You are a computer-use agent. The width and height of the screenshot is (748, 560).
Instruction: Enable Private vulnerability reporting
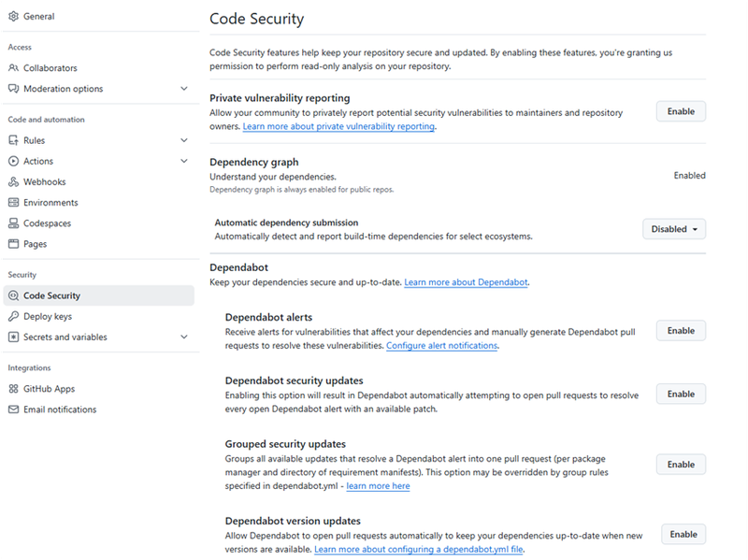pyautogui.click(x=680, y=111)
